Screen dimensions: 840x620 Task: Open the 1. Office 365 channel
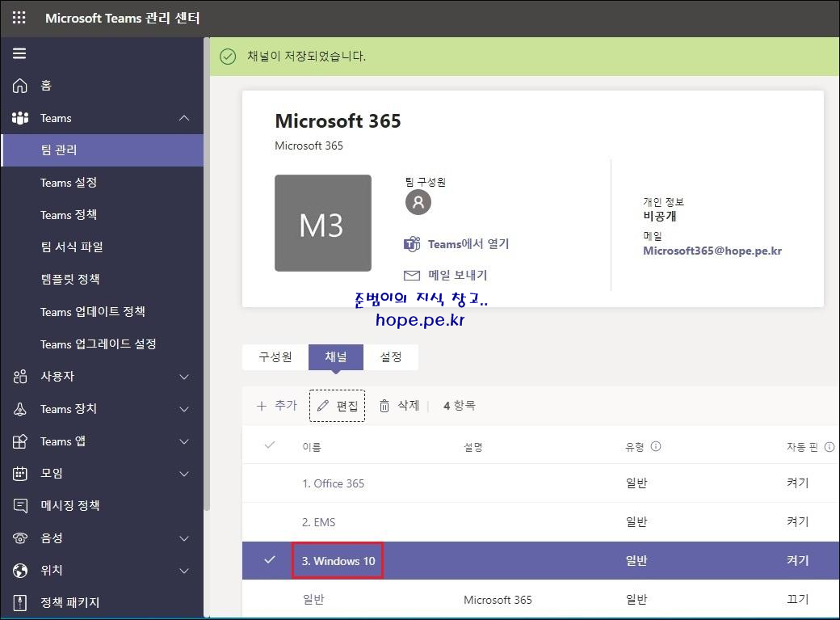(334, 483)
